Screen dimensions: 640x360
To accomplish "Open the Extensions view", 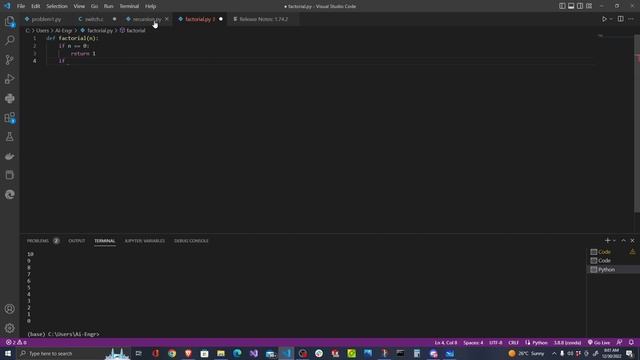I will coord(9,118).
